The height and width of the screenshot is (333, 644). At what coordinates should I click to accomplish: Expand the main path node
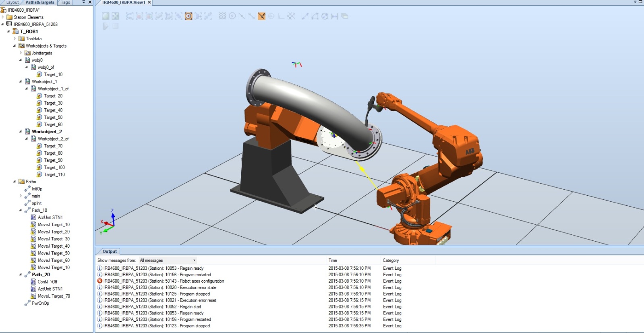coord(21,196)
